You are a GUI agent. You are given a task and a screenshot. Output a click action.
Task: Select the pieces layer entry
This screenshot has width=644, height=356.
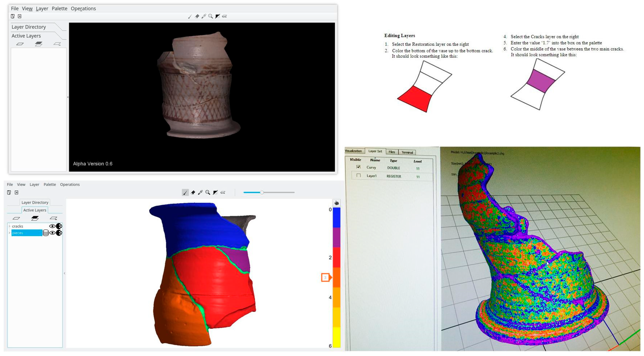click(x=27, y=233)
